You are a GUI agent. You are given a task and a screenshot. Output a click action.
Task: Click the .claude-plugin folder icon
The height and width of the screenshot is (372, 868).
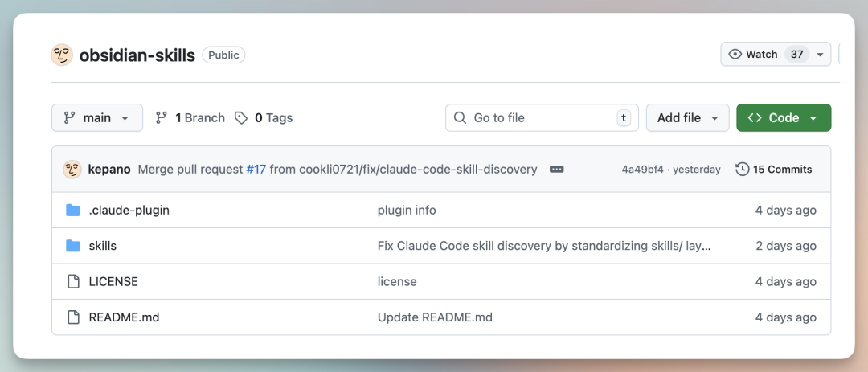(x=73, y=211)
